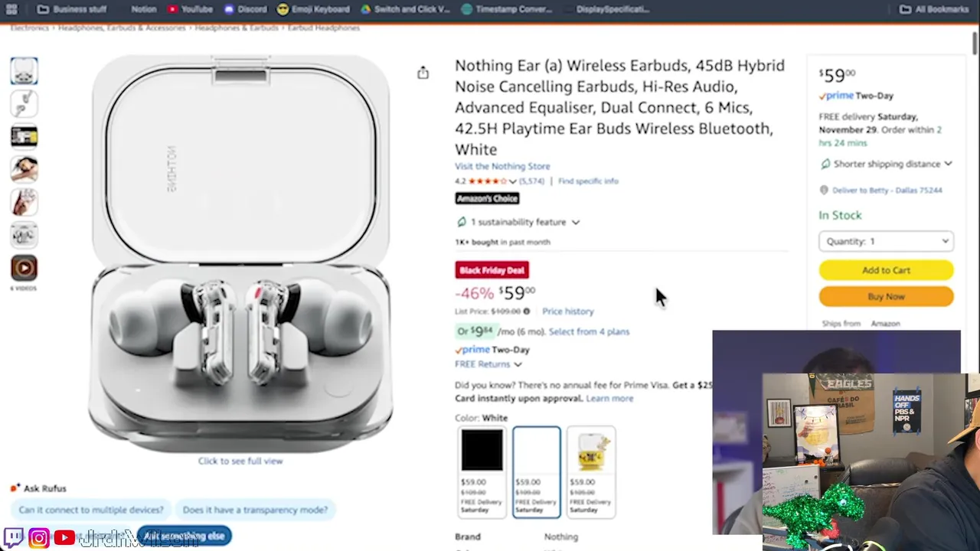Open the Price history link
This screenshot has width=980, height=551.
(x=567, y=311)
